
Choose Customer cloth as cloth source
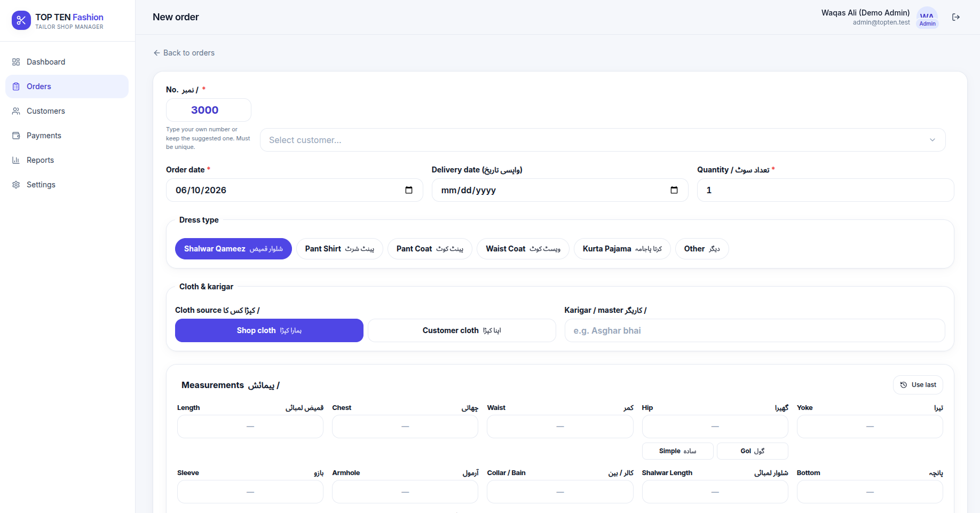[x=462, y=330]
